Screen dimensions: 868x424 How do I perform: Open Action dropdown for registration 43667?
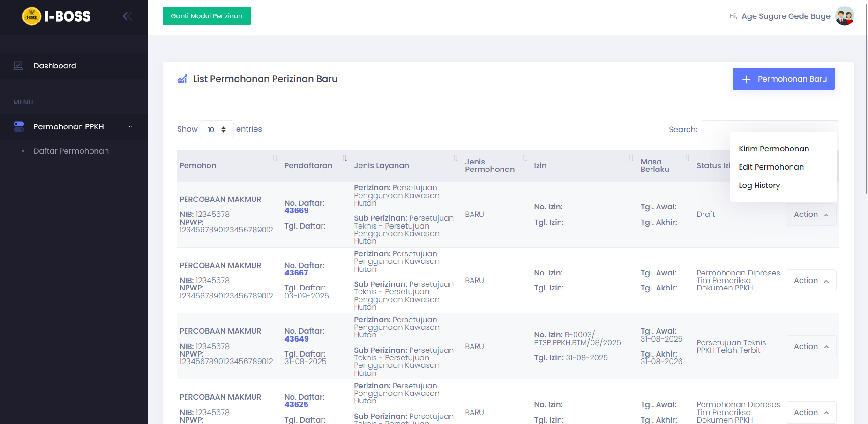click(811, 280)
